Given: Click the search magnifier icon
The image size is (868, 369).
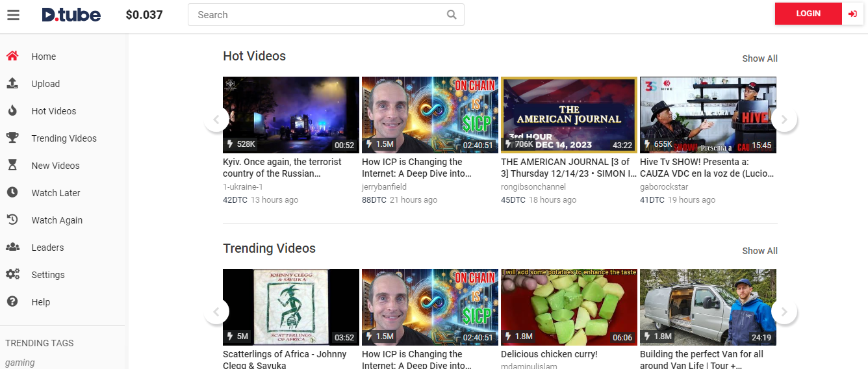Looking at the screenshot, I should [452, 15].
